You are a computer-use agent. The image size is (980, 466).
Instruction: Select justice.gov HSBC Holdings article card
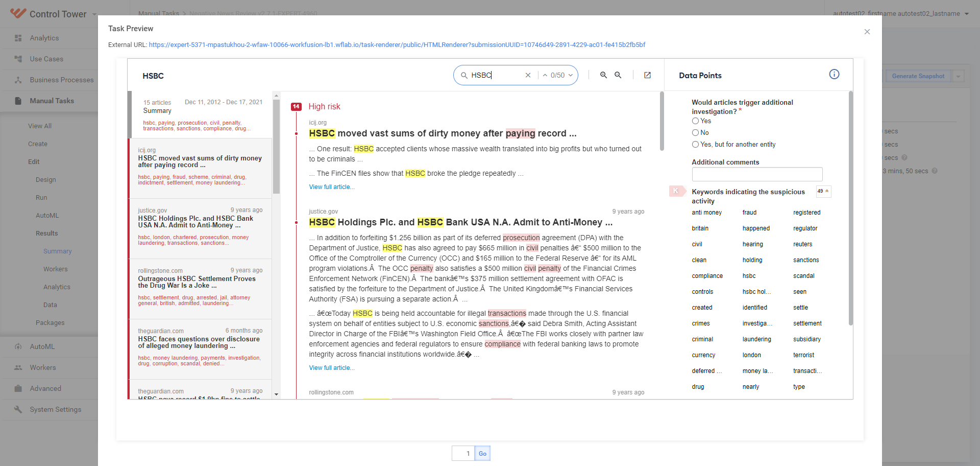click(x=200, y=228)
